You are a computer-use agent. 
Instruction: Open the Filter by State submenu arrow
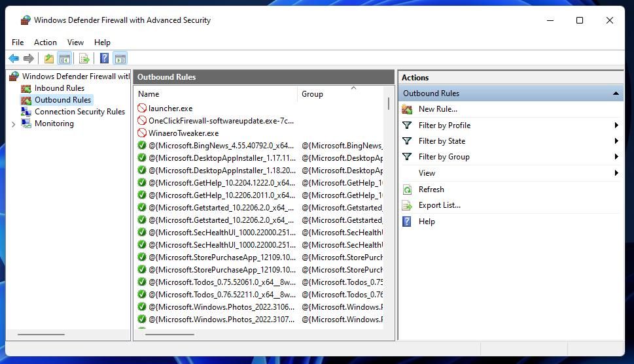(x=616, y=141)
